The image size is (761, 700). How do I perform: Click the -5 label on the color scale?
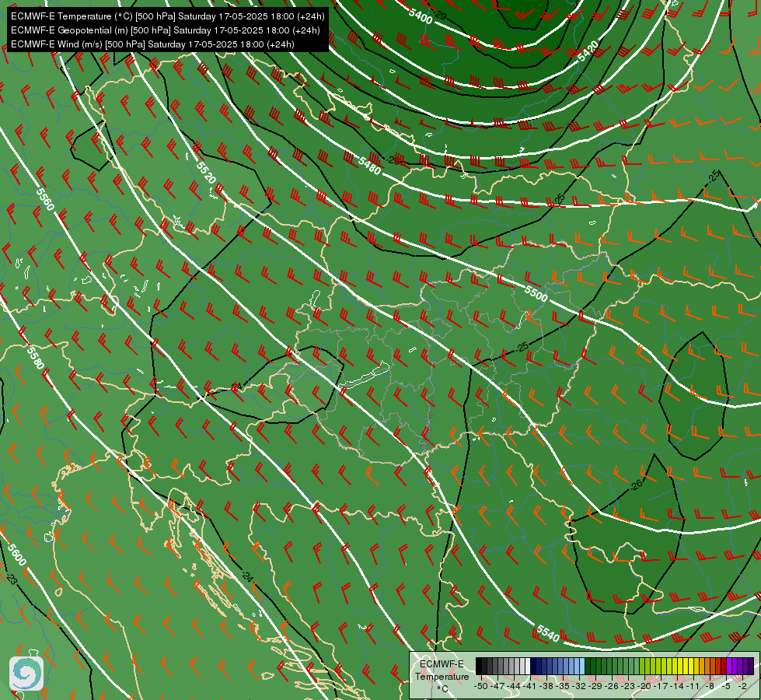(725, 686)
